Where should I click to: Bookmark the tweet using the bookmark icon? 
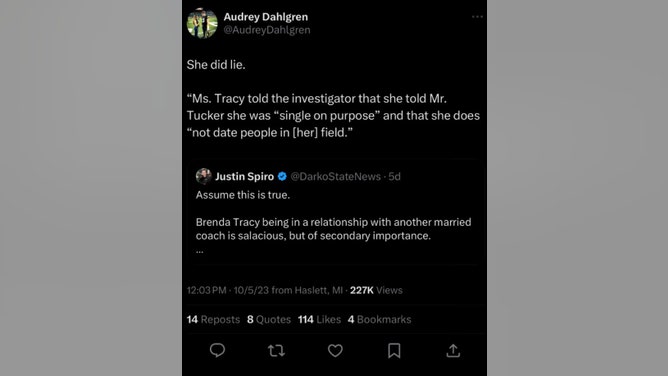tap(394, 350)
